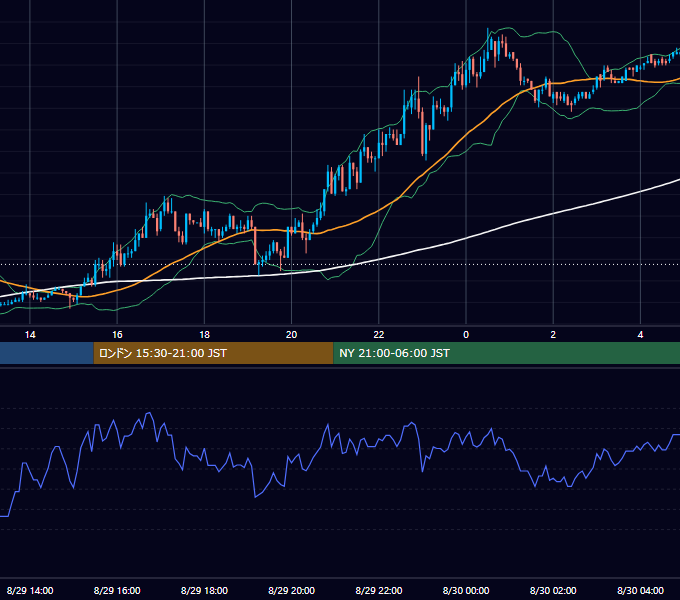Click the 2 label on the chart time axis
The width and height of the screenshot is (680, 600).
click(553, 335)
